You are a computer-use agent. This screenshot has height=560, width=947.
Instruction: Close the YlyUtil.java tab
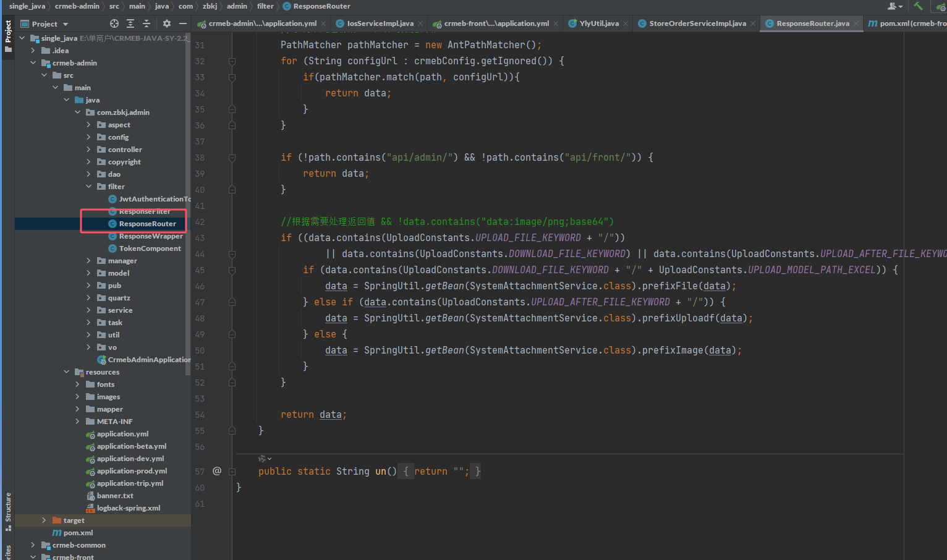626,23
